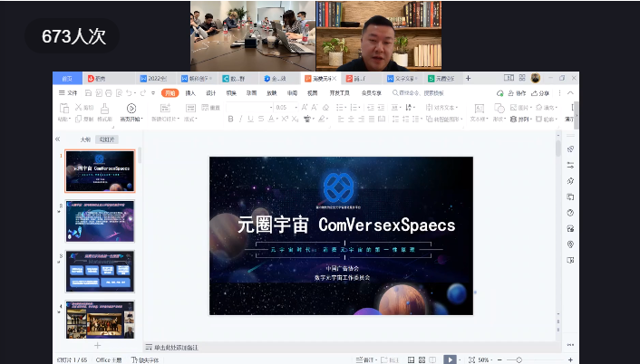The image size is (640, 364).
Task: Click the redo arrow icon
Action: click(x=142, y=93)
